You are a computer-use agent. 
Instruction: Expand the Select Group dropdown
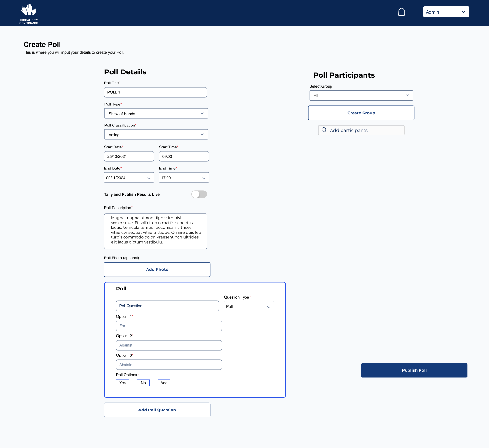pos(361,95)
